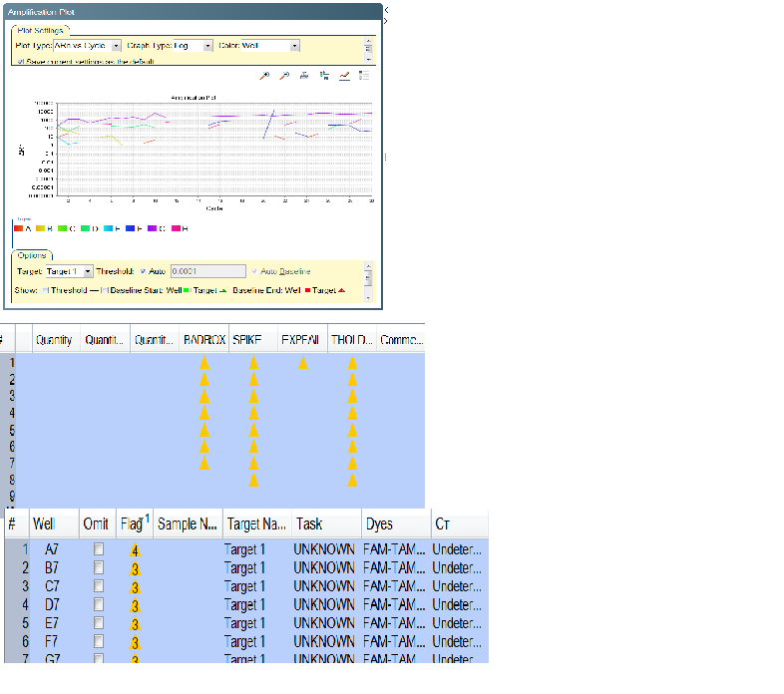Open the Graph Type dropdown
784x694 pixels.
pyautogui.click(x=207, y=46)
